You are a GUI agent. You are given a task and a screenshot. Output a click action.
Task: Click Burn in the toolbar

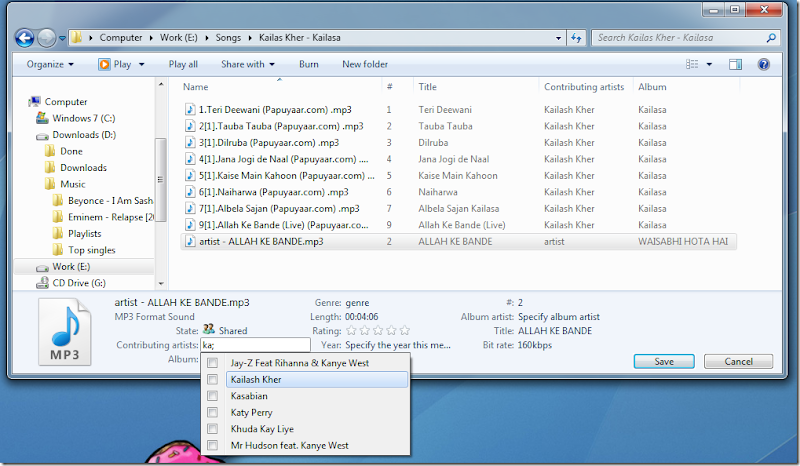[x=309, y=64]
